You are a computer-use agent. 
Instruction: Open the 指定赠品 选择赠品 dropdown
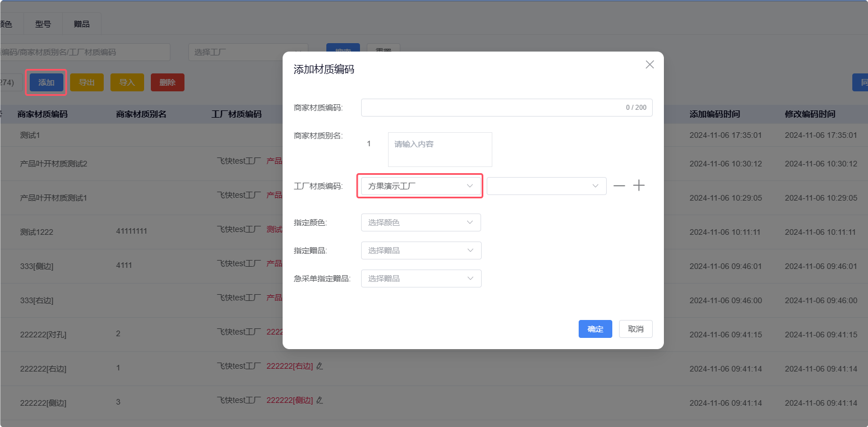click(x=421, y=250)
